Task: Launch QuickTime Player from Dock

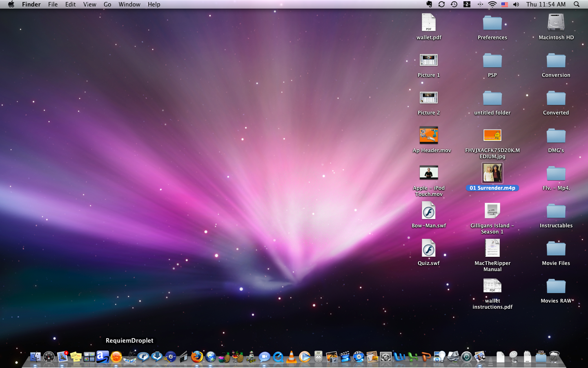Action: pyautogui.click(x=278, y=357)
